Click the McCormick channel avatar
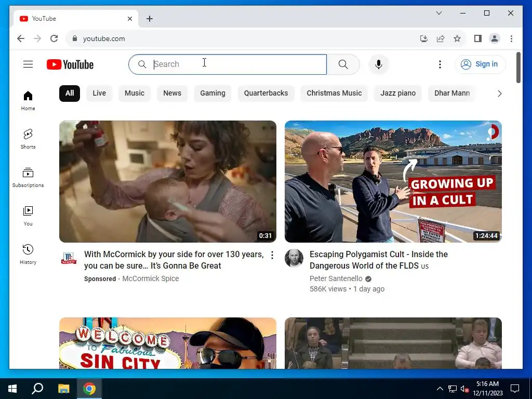Screen dimensions: 532x399 click(69, 259)
